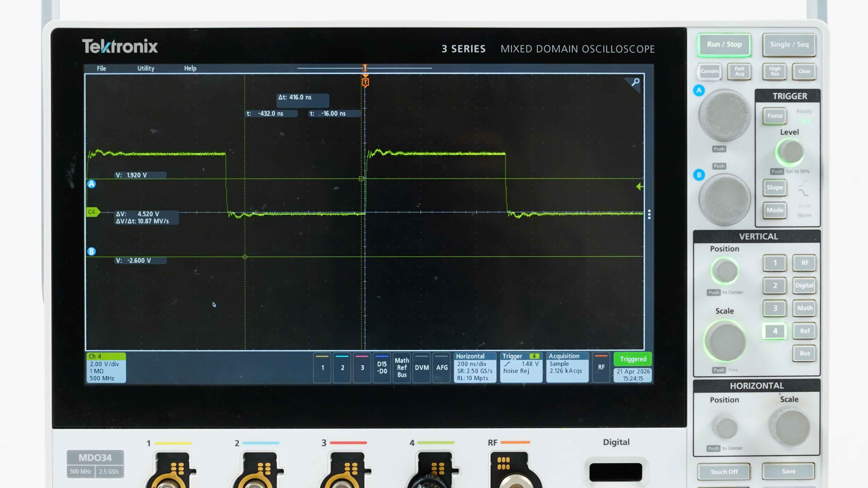Select the V: 1.920 V cursor readout
The width and height of the screenshot is (868, 488).
point(140,175)
